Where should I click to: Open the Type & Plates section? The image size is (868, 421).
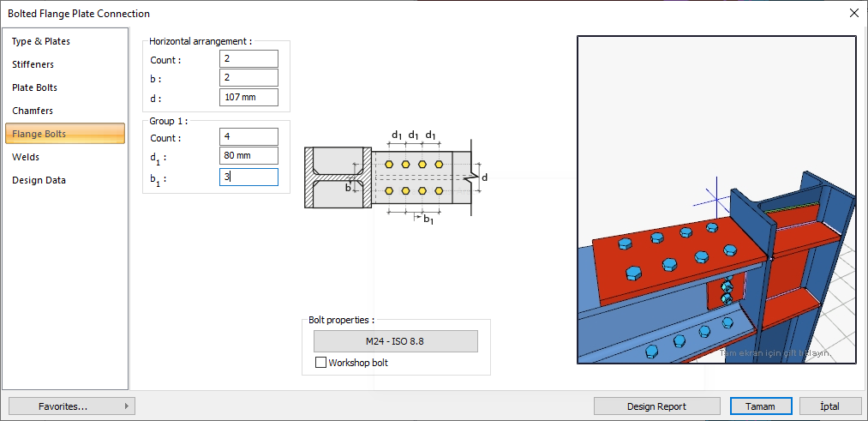click(41, 41)
